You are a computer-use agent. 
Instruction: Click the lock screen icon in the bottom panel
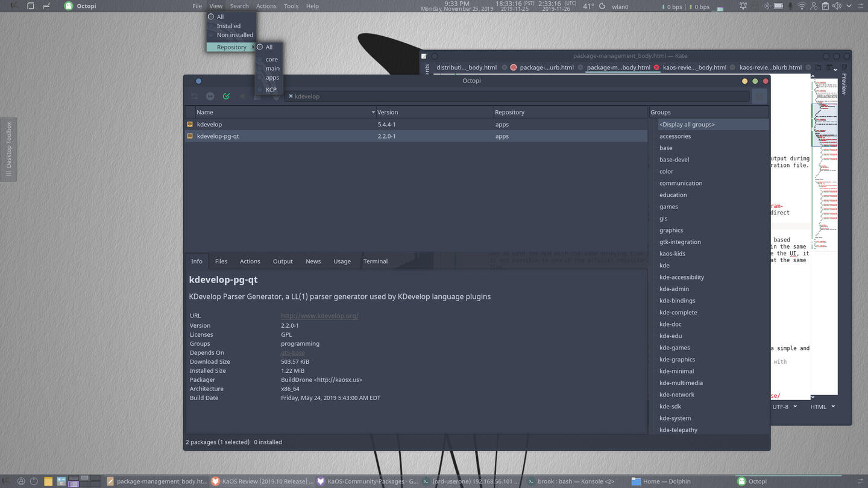[21, 481]
